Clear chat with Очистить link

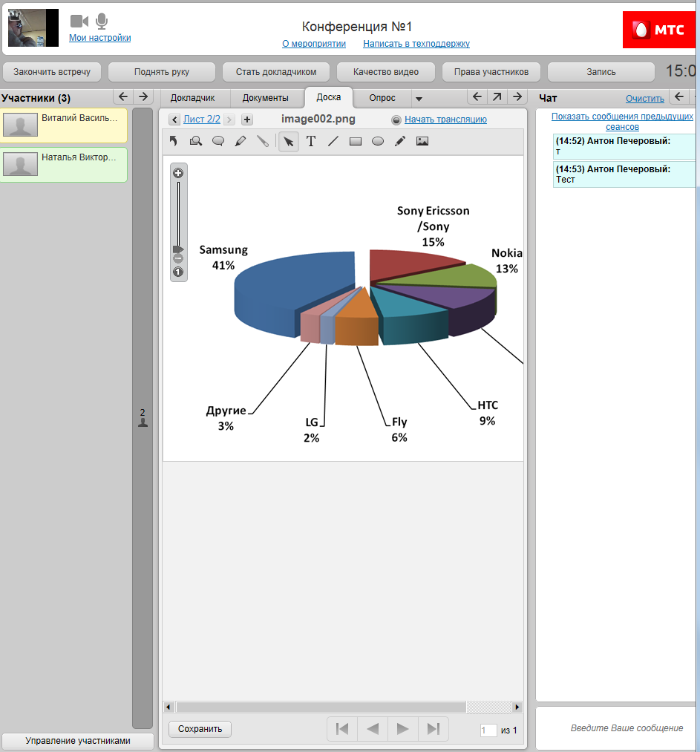click(645, 98)
